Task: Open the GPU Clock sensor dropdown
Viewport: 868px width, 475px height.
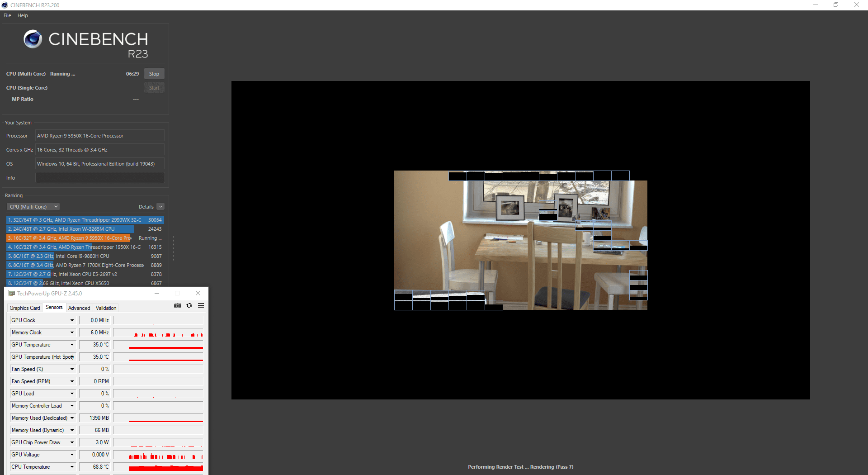Action: coord(72,320)
